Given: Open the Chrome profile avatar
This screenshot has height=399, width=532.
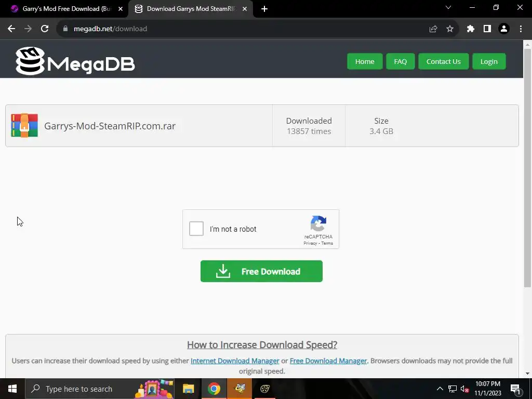Looking at the screenshot, I should 504,29.
